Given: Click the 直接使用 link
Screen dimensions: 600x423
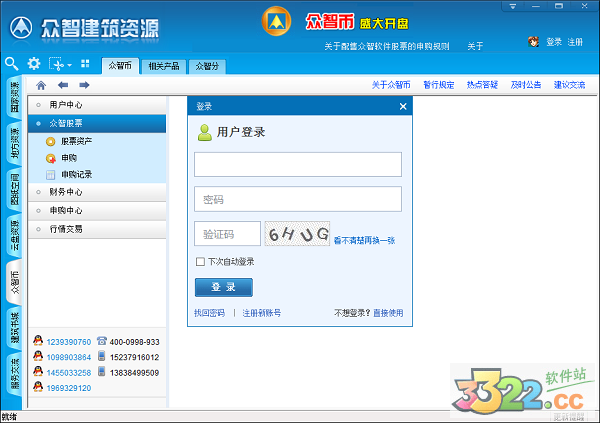Looking at the screenshot, I should (388, 313).
